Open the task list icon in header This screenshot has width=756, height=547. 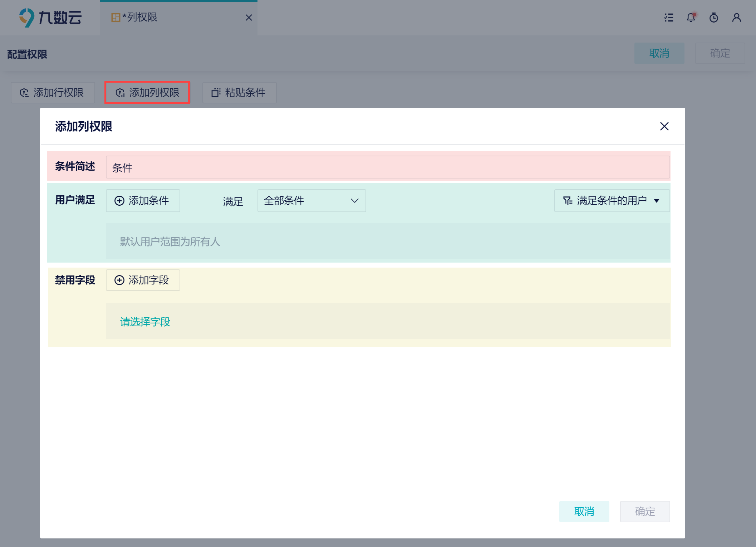(x=669, y=18)
